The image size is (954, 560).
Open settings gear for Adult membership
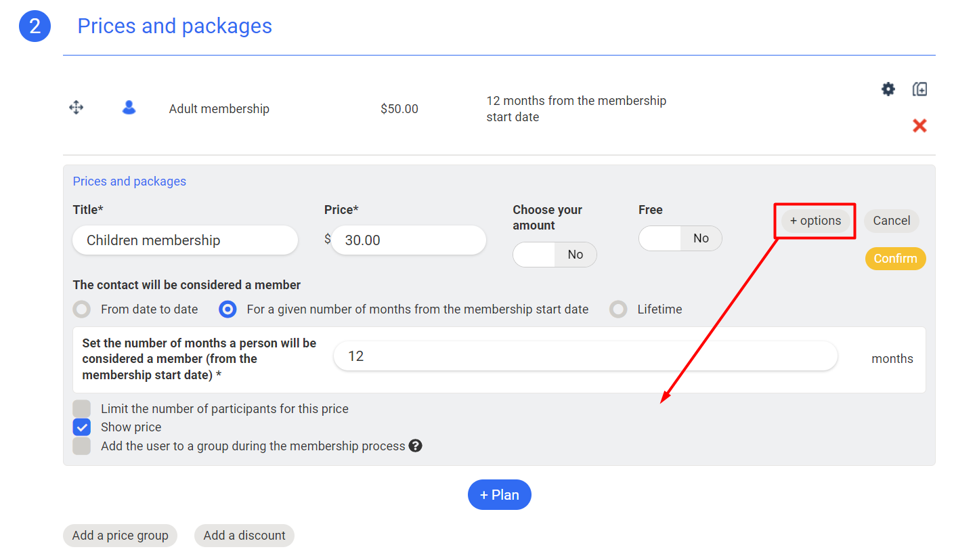tap(888, 89)
